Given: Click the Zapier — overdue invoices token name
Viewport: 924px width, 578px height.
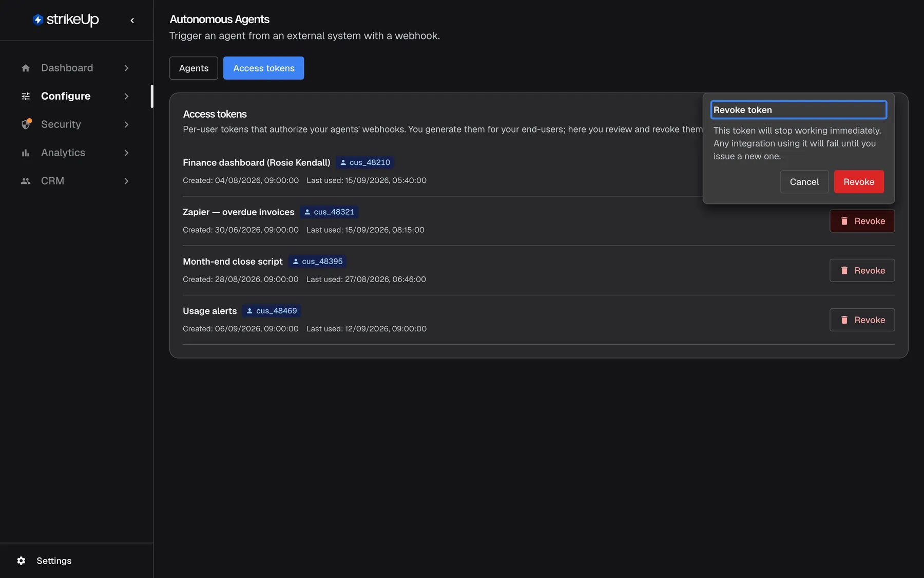Looking at the screenshot, I should click(x=239, y=212).
